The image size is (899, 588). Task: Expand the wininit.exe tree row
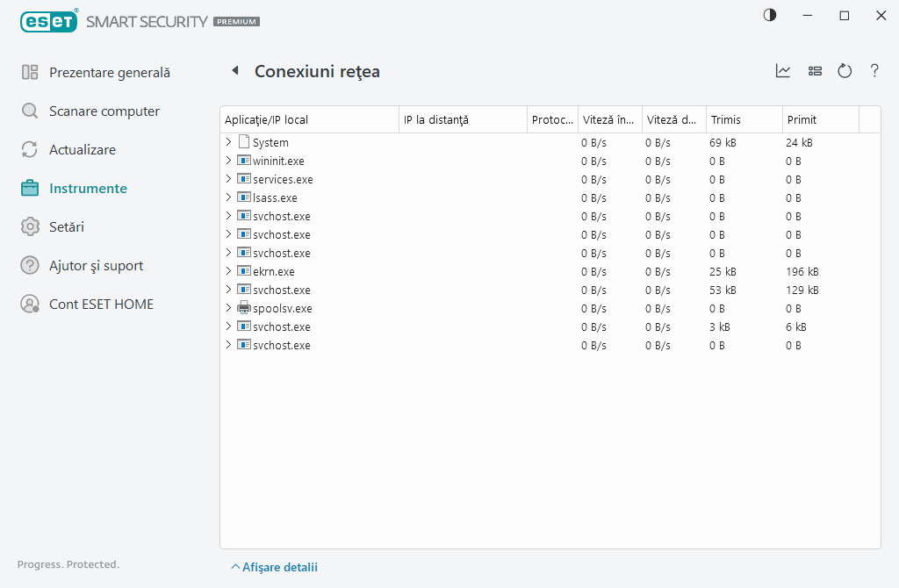228,161
